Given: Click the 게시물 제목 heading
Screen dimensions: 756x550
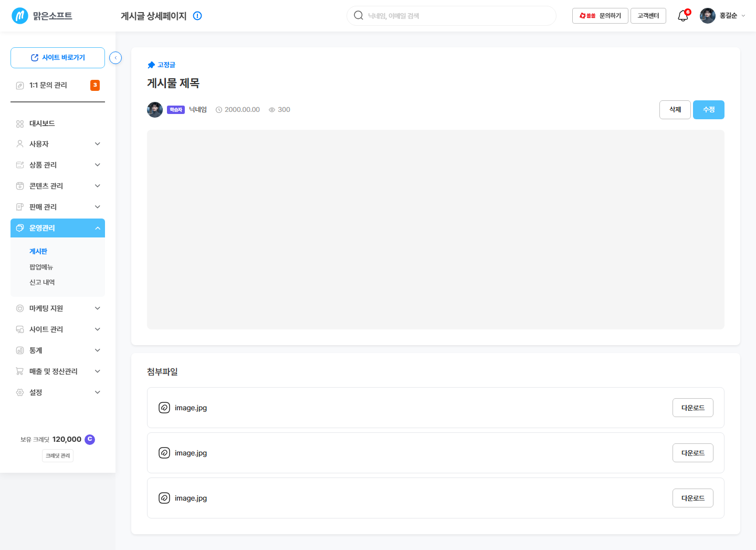Looking at the screenshot, I should (x=173, y=83).
